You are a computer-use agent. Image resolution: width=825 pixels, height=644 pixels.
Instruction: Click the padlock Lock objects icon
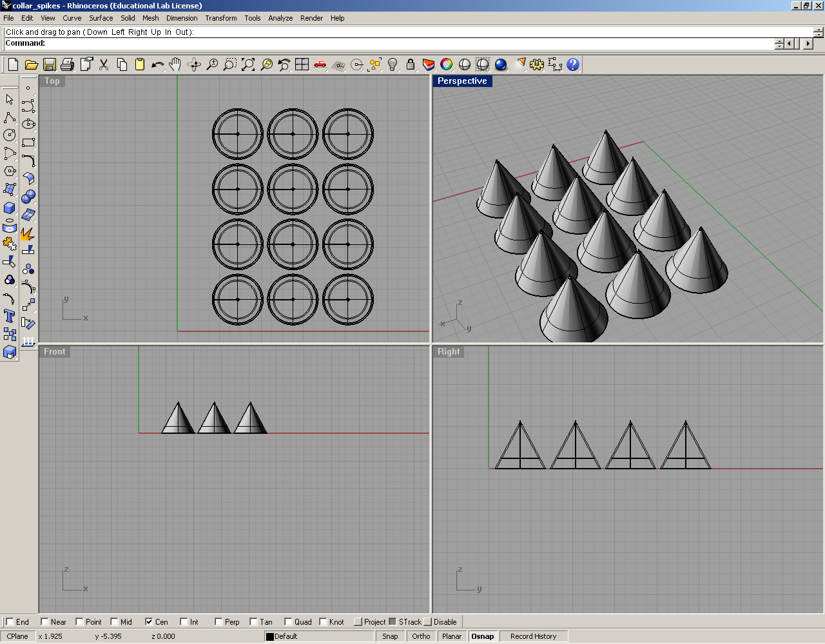click(x=411, y=64)
